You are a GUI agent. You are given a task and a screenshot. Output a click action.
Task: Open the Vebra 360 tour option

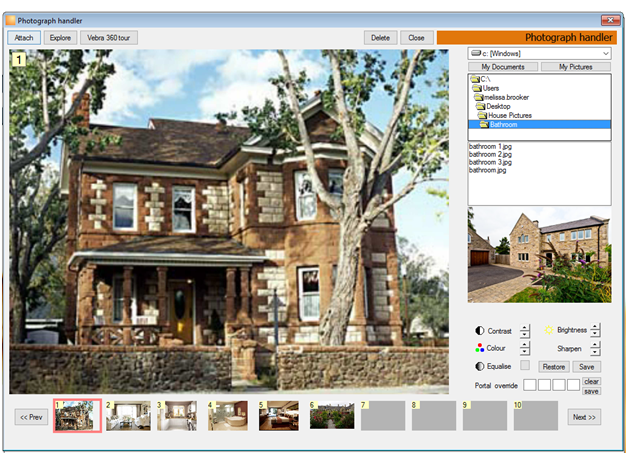pyautogui.click(x=109, y=38)
